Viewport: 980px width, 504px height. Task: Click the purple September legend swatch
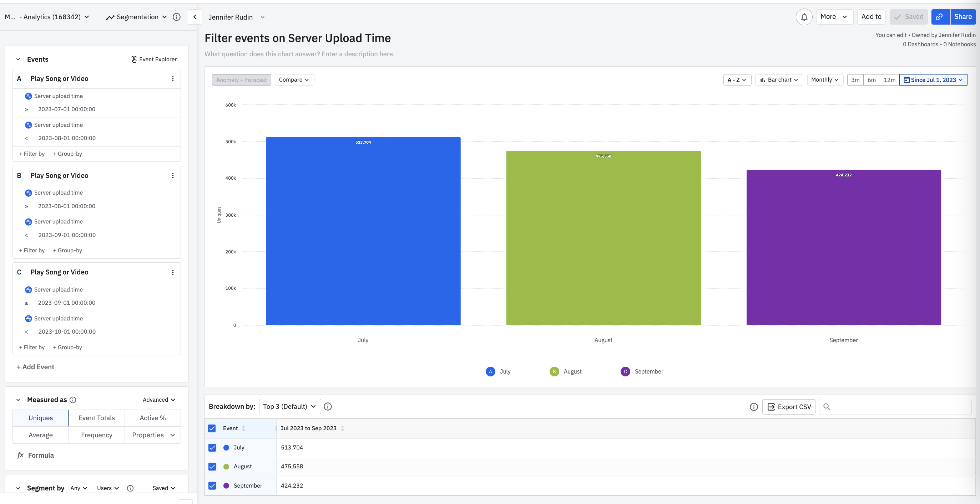pos(625,372)
